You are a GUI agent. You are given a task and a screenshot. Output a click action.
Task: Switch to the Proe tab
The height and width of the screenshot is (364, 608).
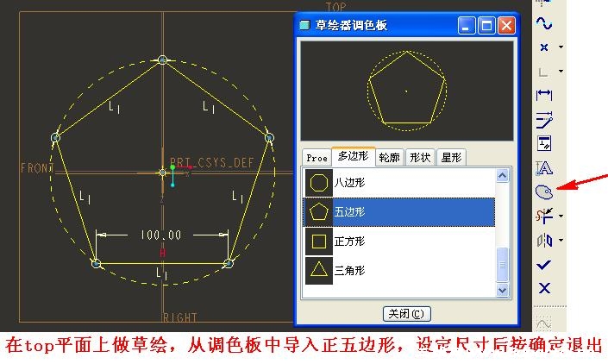tap(317, 158)
